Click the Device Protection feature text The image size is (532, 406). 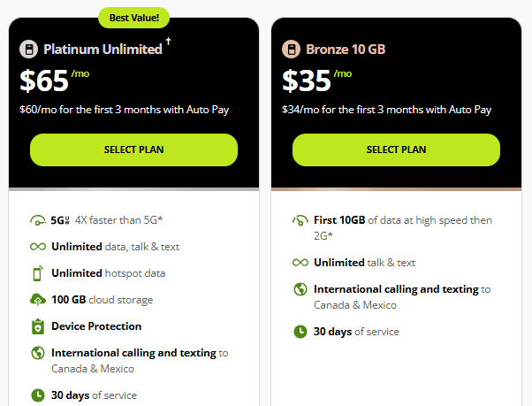97,326
